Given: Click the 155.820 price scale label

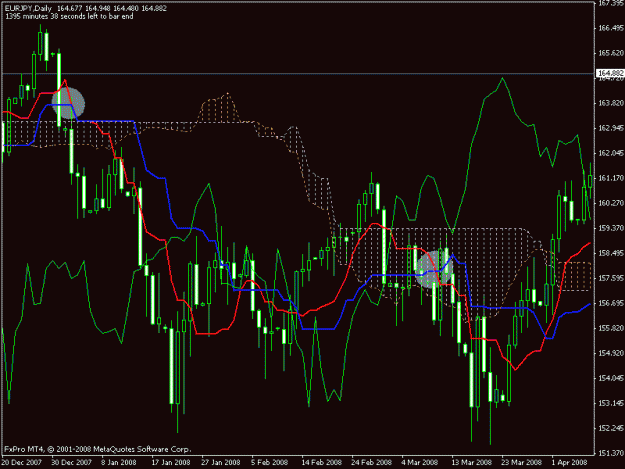Looking at the screenshot, I should click(611, 328).
